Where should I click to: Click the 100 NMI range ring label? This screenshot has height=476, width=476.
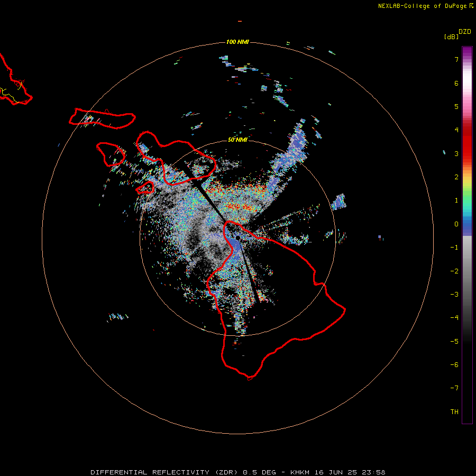point(237,42)
